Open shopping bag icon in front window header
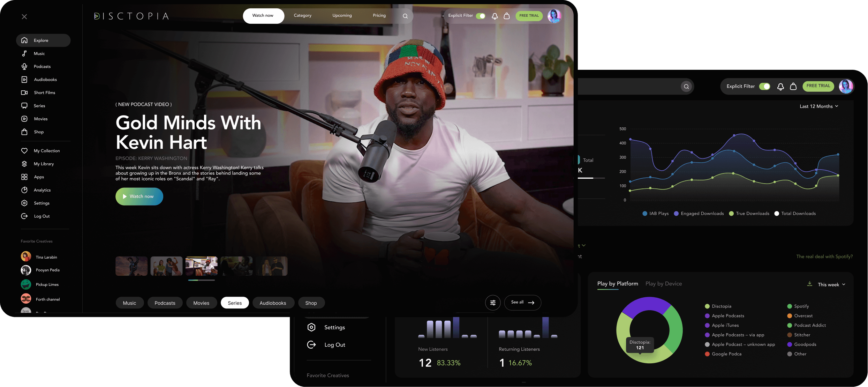Screen dimensions: 868x387 [x=507, y=16]
